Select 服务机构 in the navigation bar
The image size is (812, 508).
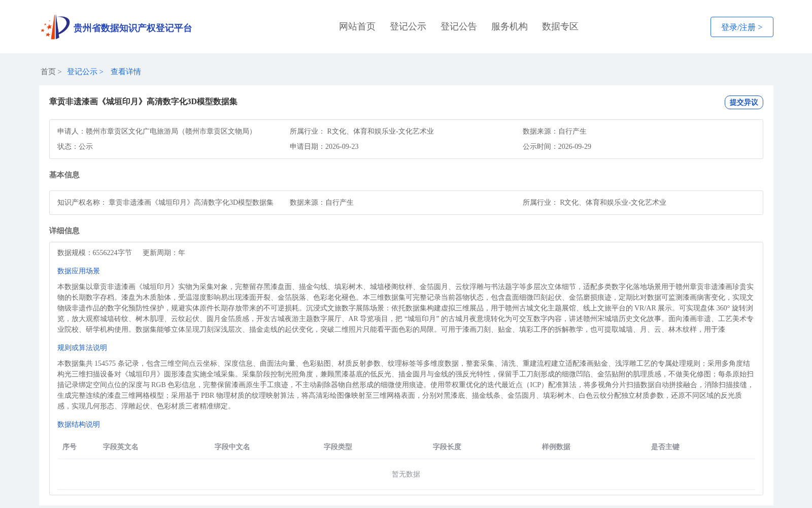510,26
